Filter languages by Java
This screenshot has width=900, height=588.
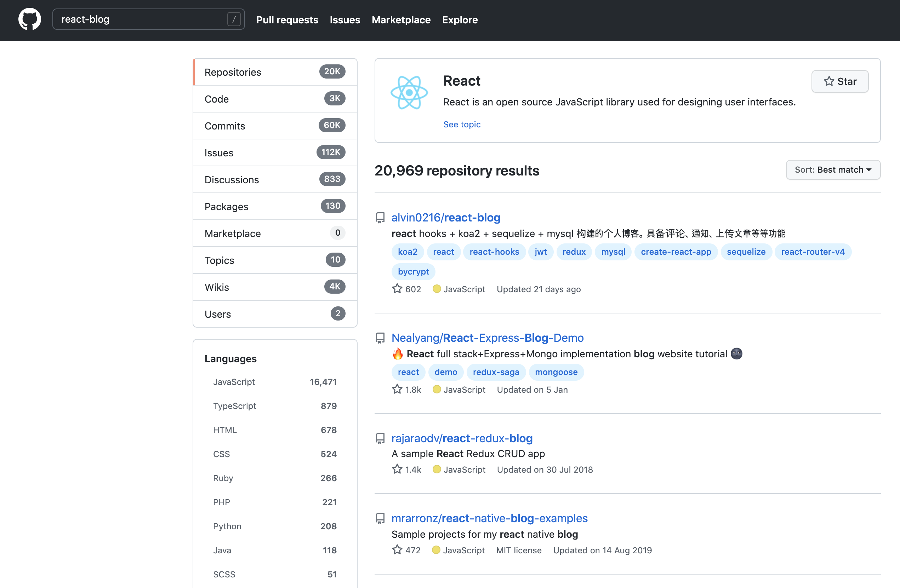(x=275, y=550)
